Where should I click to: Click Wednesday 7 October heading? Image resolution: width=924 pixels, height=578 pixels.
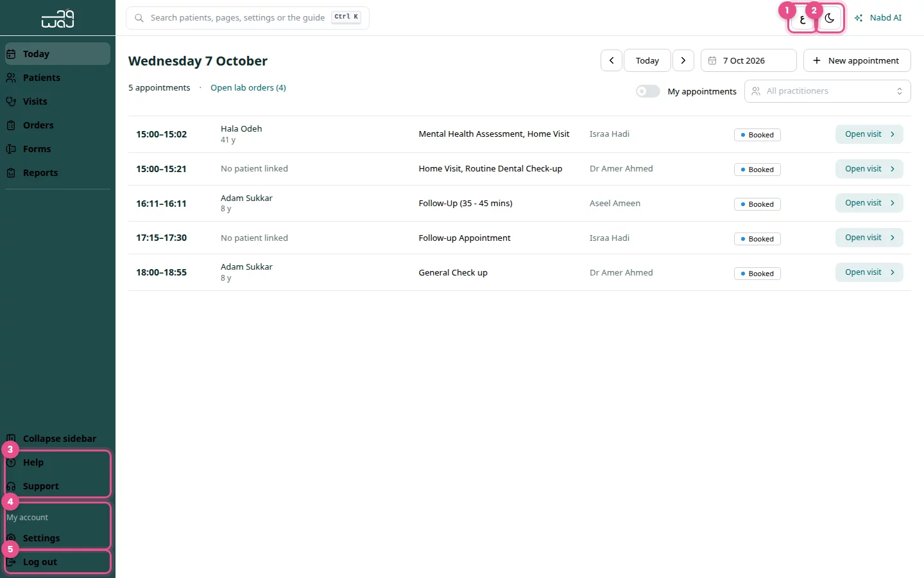[198, 61]
